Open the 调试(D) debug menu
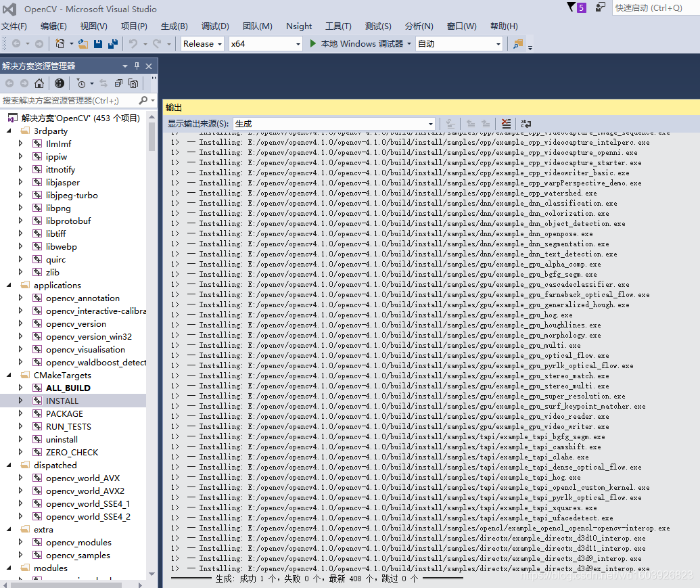 pos(215,26)
